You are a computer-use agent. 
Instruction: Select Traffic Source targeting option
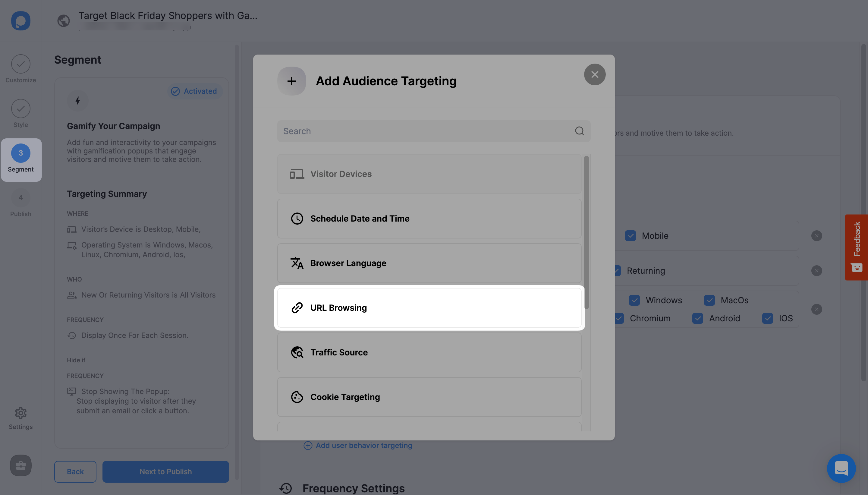pos(429,352)
